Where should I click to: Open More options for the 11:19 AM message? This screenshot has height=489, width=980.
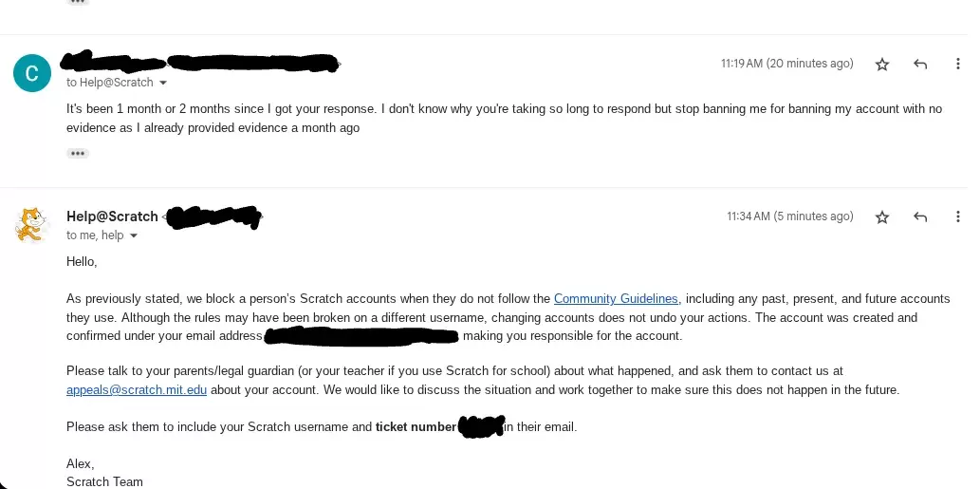(957, 65)
